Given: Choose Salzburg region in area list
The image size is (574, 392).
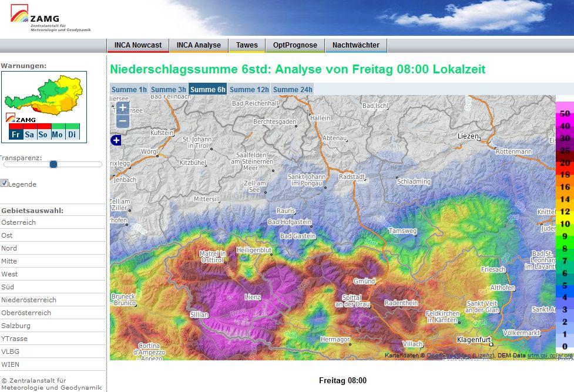Looking at the screenshot, I should point(16,326).
